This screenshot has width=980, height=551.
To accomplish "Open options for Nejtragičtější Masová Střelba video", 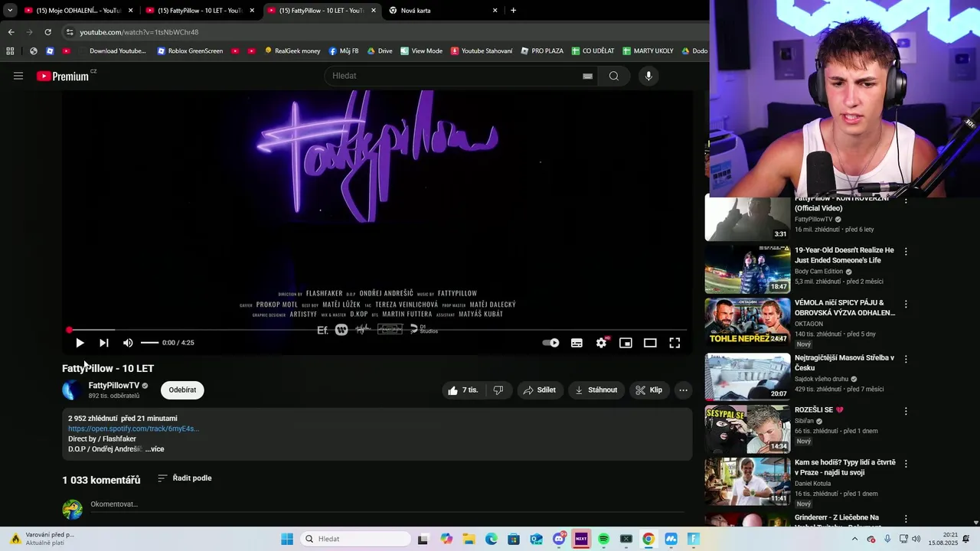I will pos(906,358).
